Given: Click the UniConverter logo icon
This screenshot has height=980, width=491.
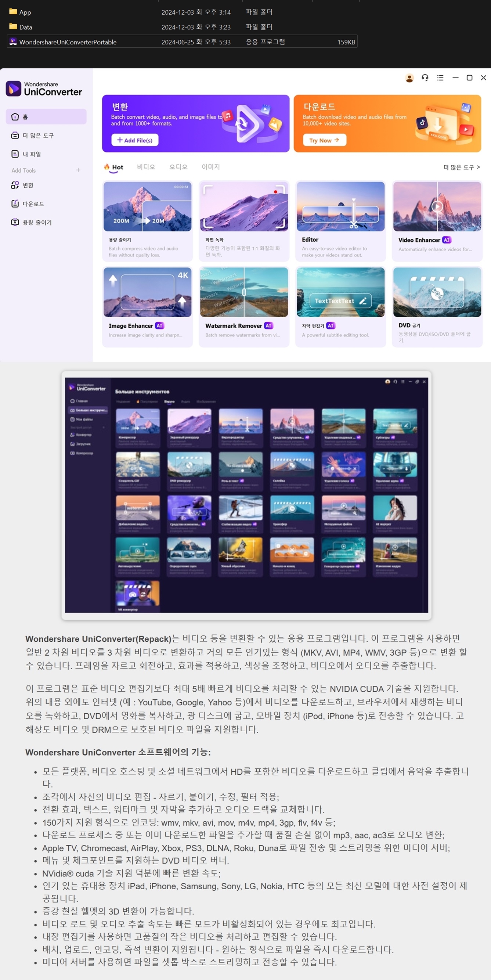Looking at the screenshot, I should pos(14,88).
